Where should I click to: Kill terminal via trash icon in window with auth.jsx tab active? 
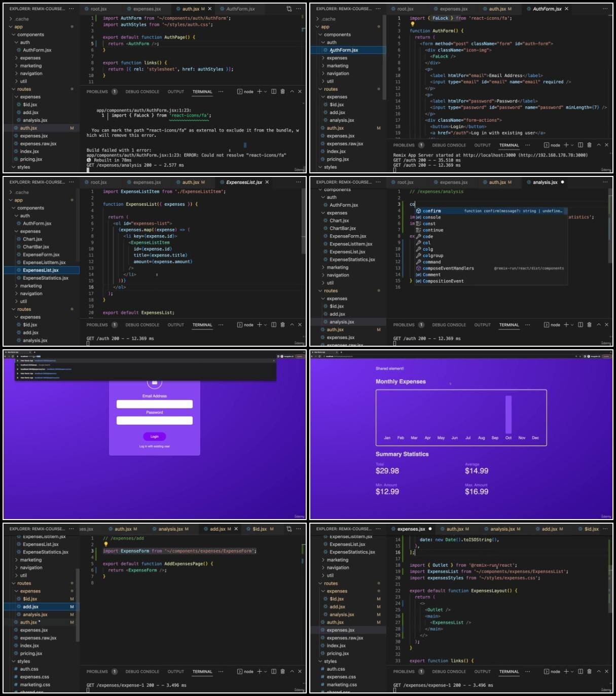tap(282, 92)
